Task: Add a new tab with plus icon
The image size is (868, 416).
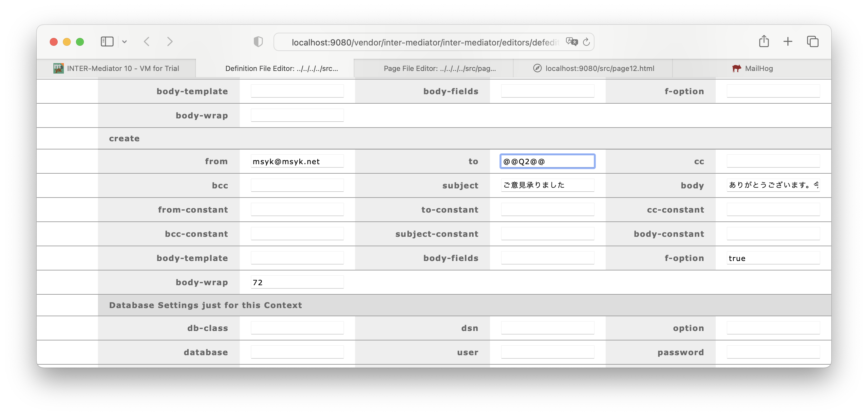Action: (788, 42)
